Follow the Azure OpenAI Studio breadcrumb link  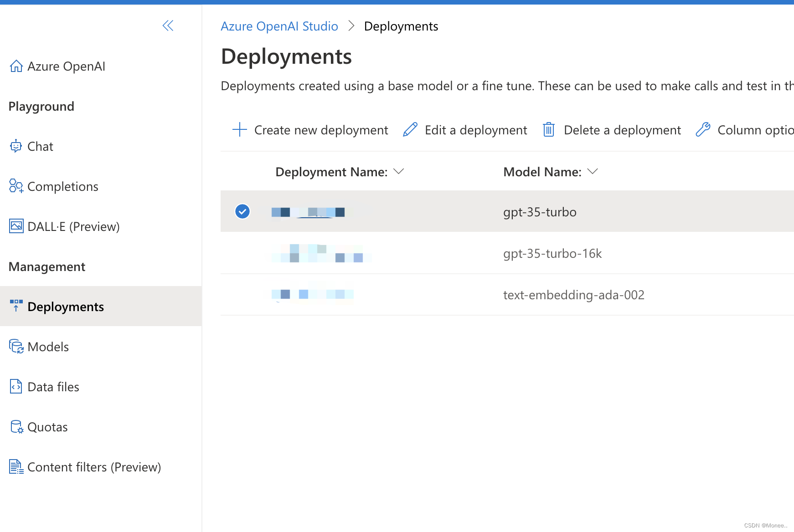(x=279, y=26)
